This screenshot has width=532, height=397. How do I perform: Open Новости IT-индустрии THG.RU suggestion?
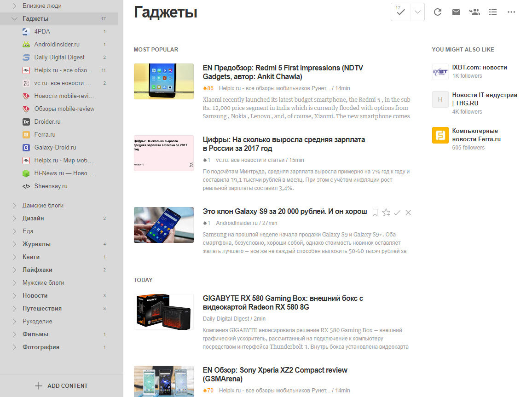[x=485, y=99]
